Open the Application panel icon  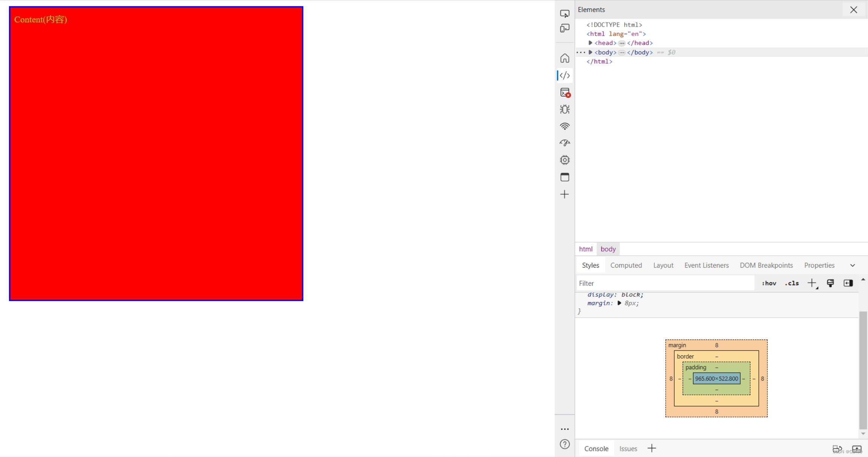(x=564, y=177)
